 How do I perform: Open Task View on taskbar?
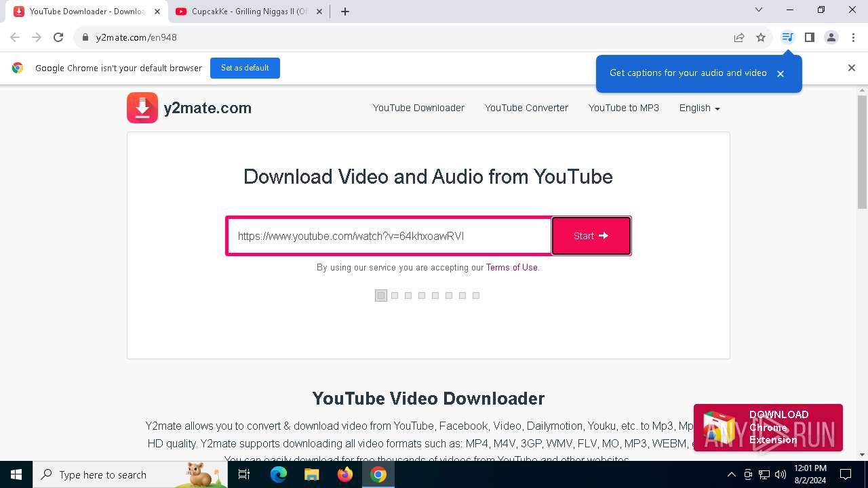tap(244, 474)
